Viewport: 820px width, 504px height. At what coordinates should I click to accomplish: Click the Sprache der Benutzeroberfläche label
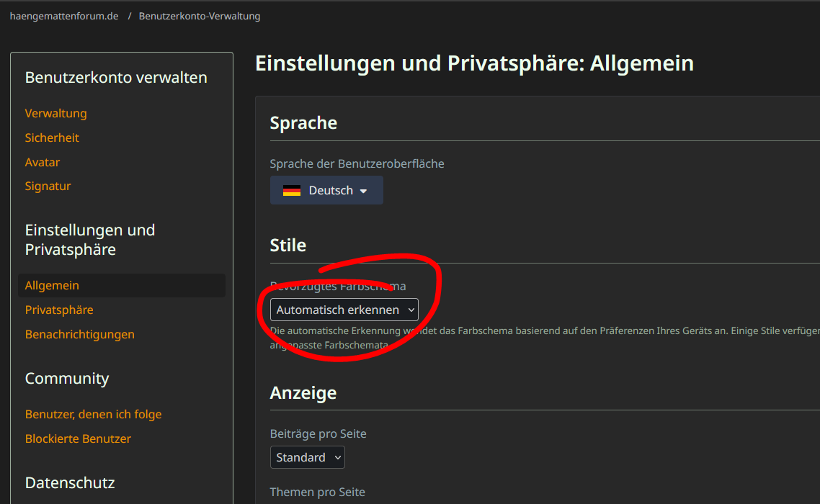click(x=357, y=163)
